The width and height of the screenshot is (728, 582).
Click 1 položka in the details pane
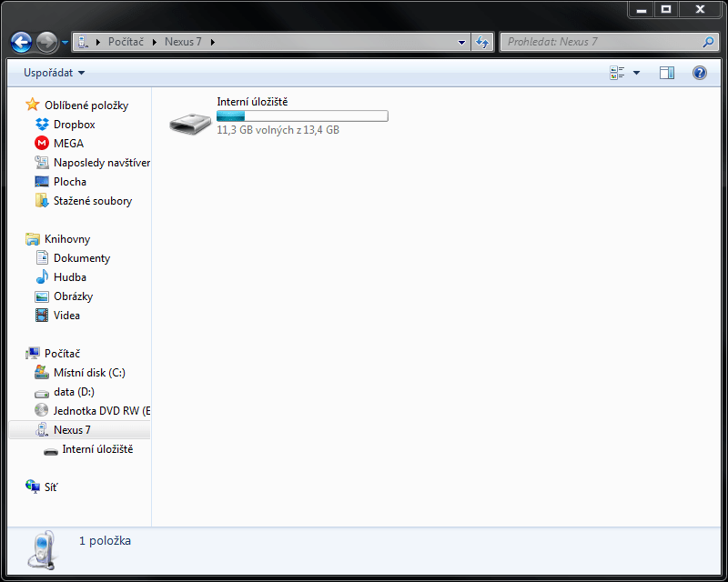pos(105,541)
